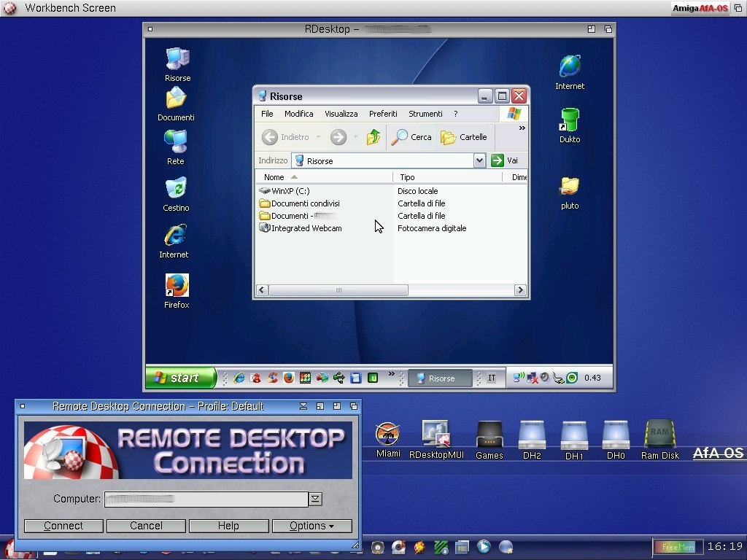Click the up-folder toolbar icon

click(373, 137)
